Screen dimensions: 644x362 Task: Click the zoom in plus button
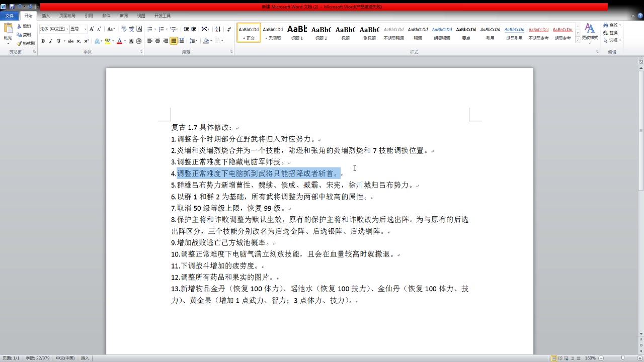[x=639, y=358]
